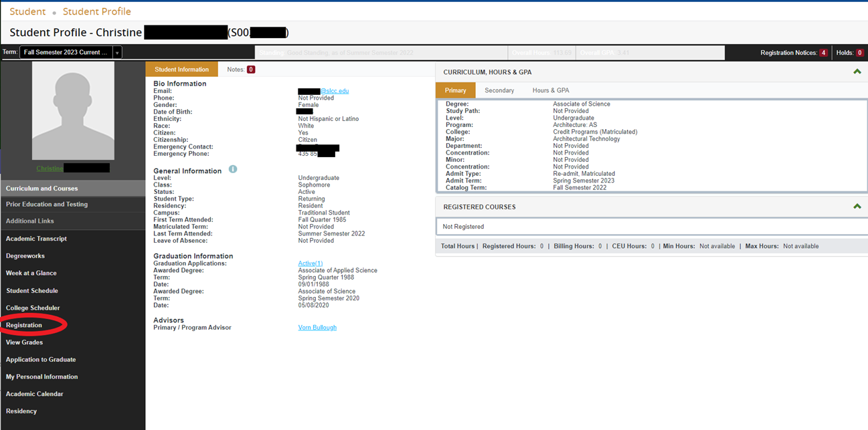Screen dimensions: 868x430
Task: Click the student profile photo placeholder
Action: (73, 111)
